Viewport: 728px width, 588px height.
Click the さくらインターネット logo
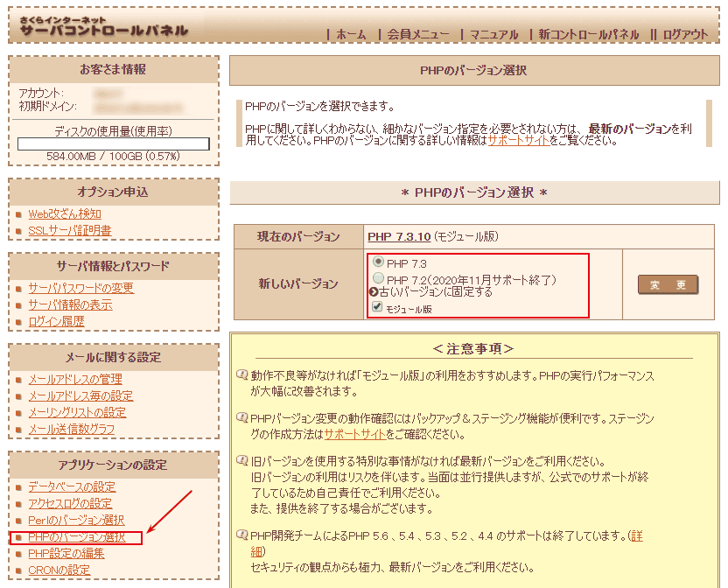tap(103, 26)
